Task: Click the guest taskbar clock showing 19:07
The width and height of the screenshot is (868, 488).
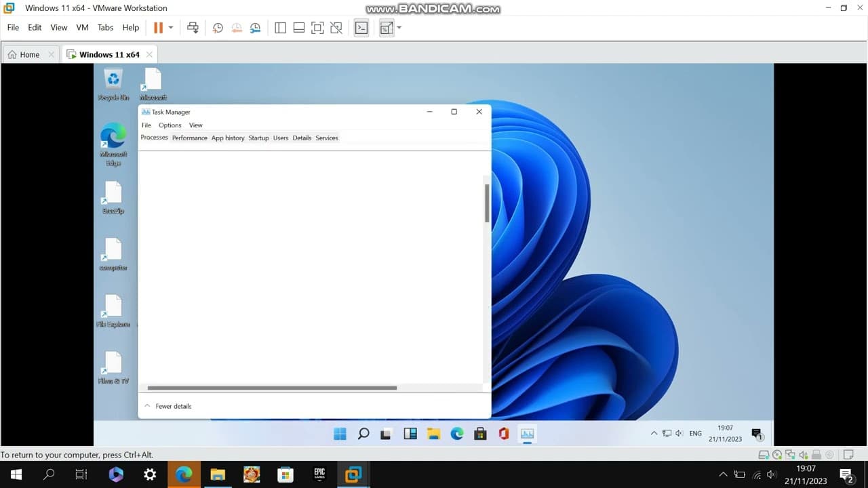Action: tap(725, 434)
